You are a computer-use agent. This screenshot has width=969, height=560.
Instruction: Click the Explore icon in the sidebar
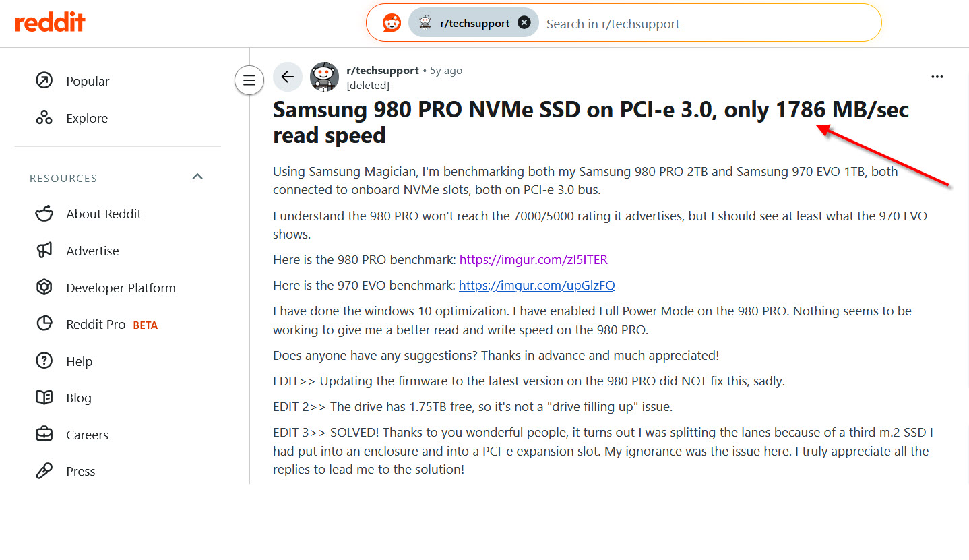pos(44,118)
